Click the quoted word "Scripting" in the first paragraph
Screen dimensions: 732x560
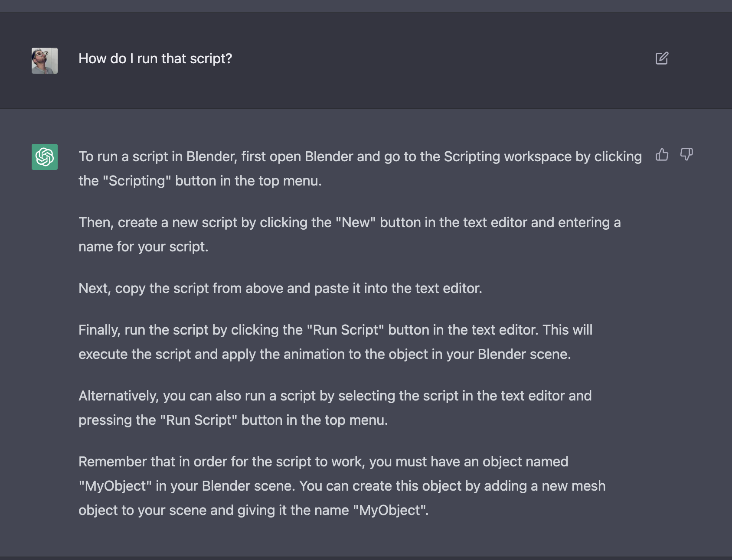137,181
